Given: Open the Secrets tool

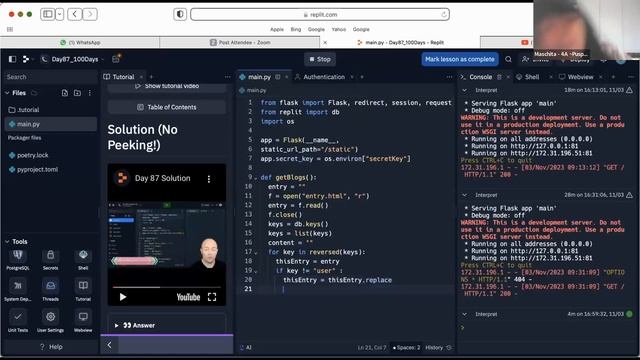Looking at the screenshot, I should [50, 260].
